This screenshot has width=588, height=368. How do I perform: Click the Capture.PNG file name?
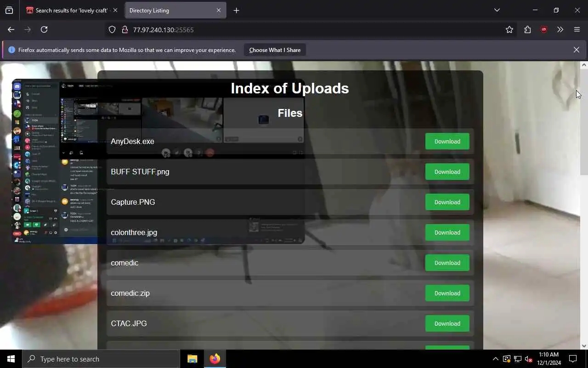133,202
